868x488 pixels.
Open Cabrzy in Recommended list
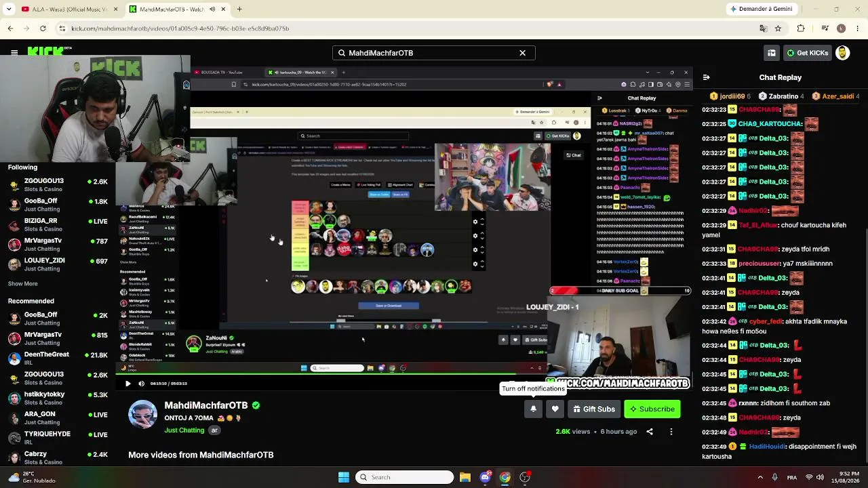(58, 457)
